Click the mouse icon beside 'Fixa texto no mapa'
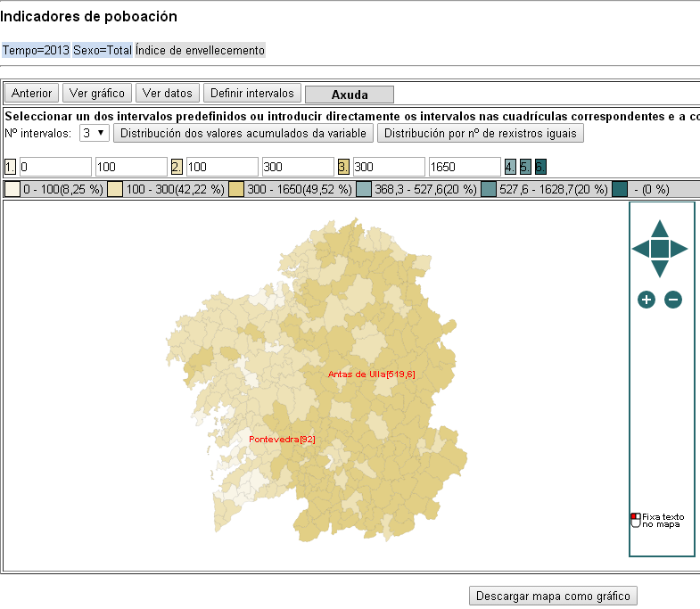The image size is (700, 609). pyautogui.click(x=636, y=520)
